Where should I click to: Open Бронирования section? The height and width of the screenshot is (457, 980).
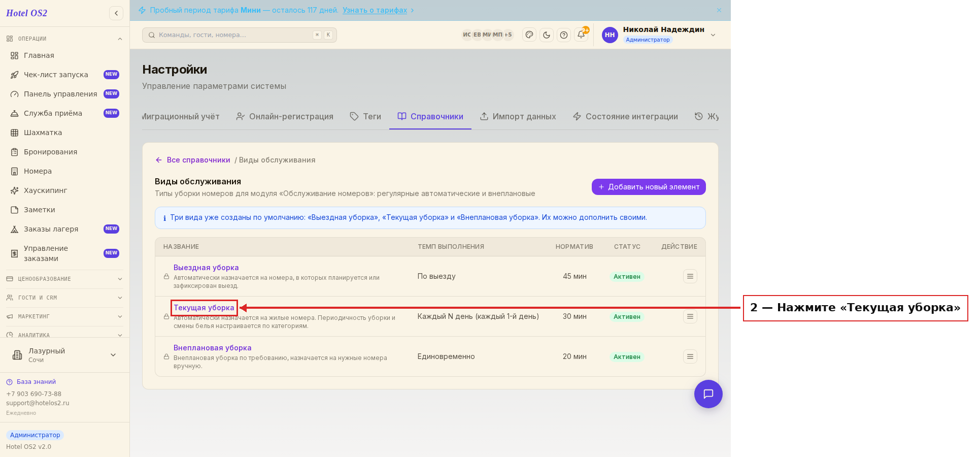coord(64,152)
